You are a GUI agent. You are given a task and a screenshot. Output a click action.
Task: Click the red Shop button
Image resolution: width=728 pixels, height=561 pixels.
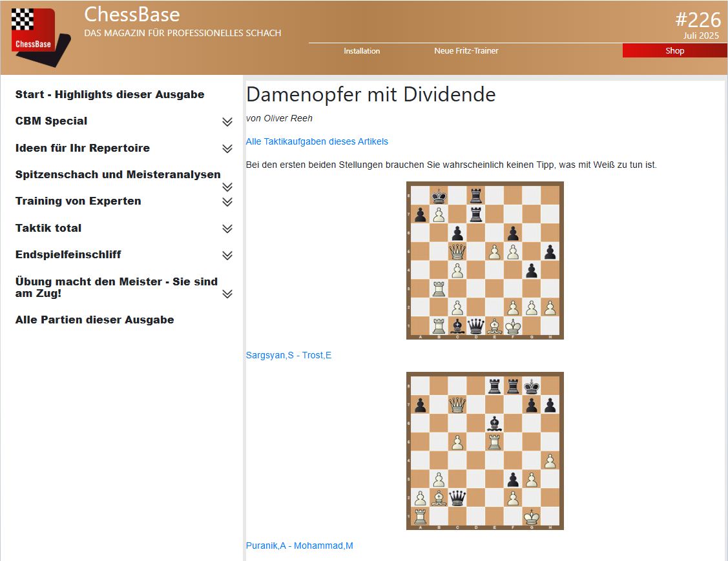[x=674, y=51]
